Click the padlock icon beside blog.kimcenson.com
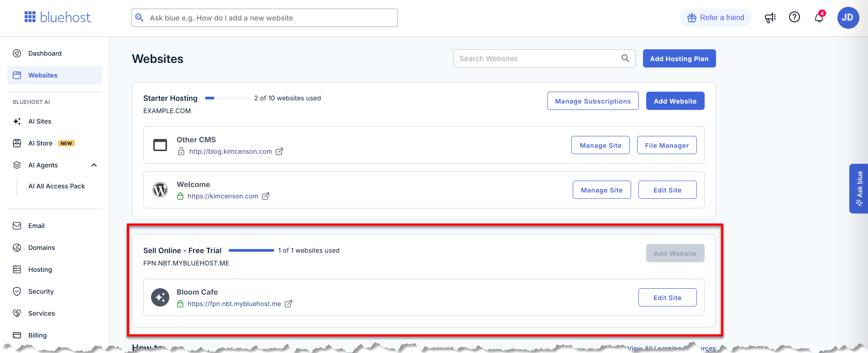The image size is (868, 353). click(181, 151)
